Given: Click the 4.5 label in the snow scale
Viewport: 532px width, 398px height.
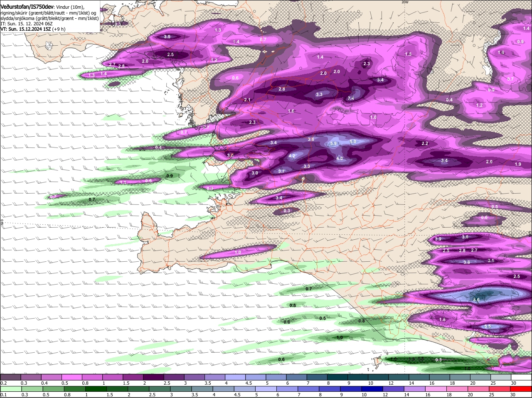Looking at the screenshot, I should click(x=249, y=383).
